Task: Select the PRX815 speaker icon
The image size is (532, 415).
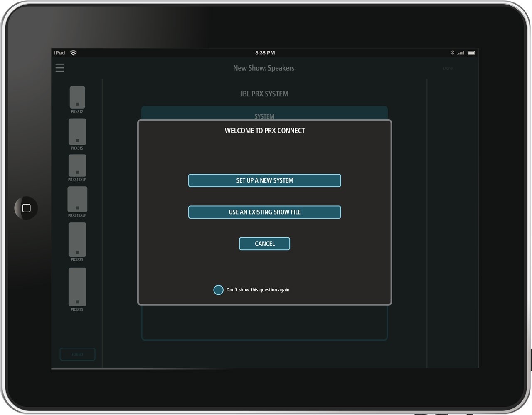Action: pos(77,132)
